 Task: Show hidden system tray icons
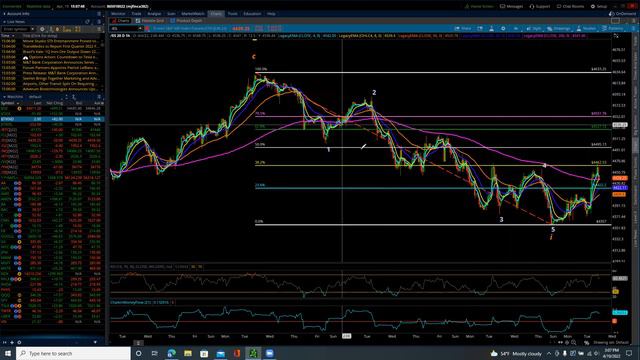(x=549, y=353)
